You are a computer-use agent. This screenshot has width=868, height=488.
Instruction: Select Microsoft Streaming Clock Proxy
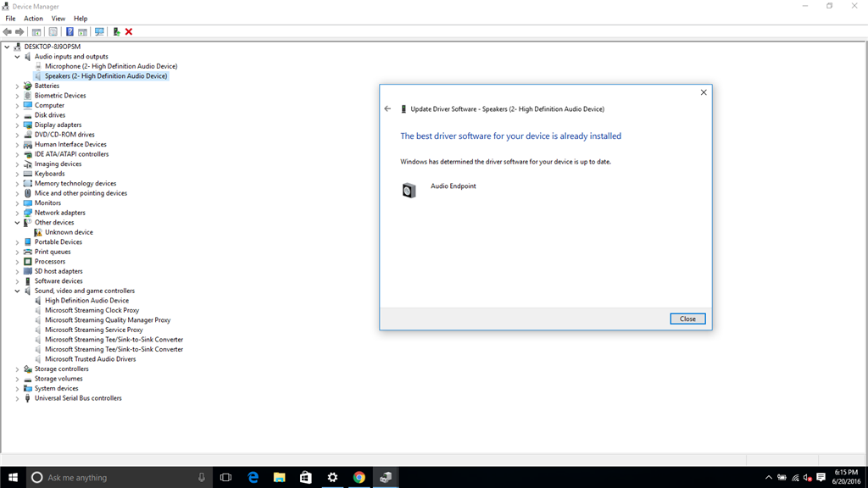pos(92,310)
